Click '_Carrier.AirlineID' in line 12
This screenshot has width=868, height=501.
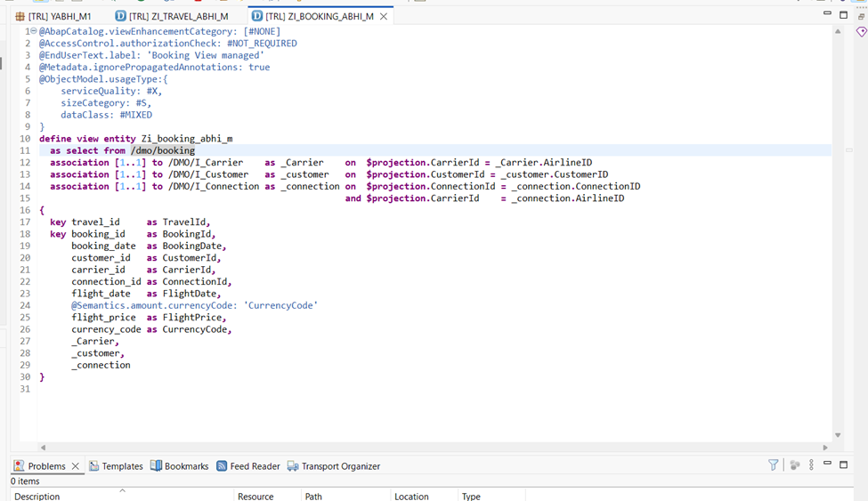pyautogui.click(x=544, y=163)
